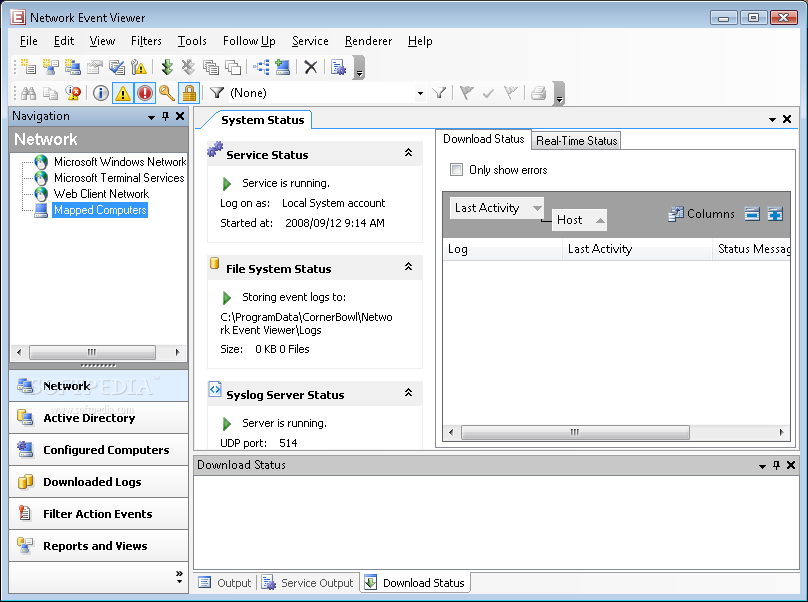Viewport: 808px width, 602px height.
Task: Click the Last Activity grouping box
Action: tap(497, 208)
